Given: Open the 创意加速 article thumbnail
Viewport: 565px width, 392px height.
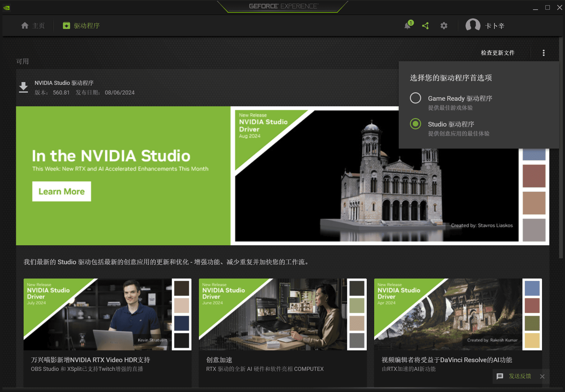Looking at the screenshot, I should [x=282, y=314].
